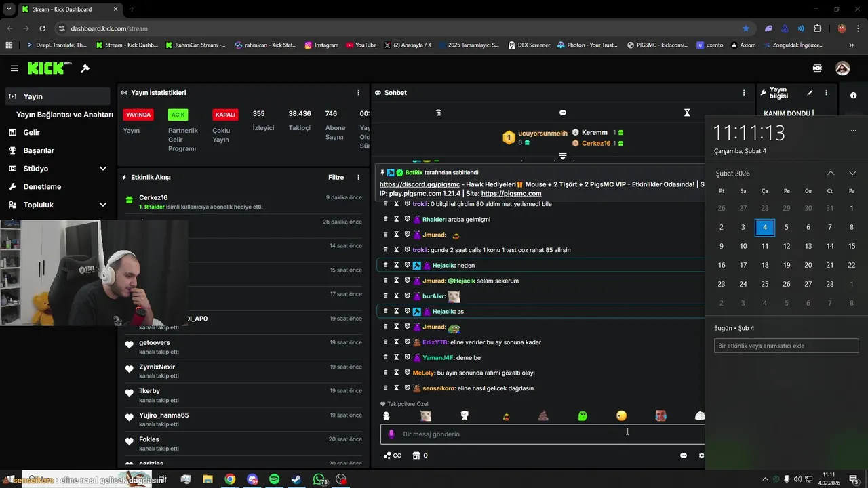The image size is (868, 488).
Task: Open the discord.gg/pigsmc link
Action: [420, 184]
